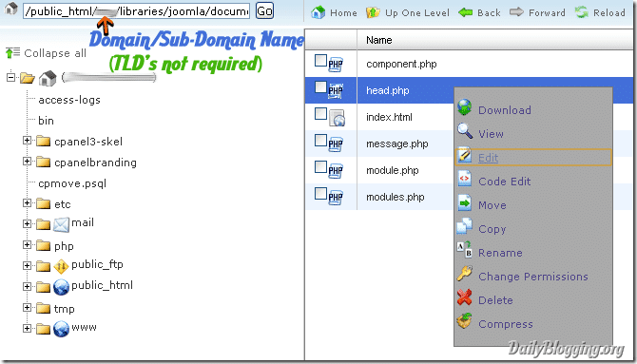Click the globe Download icon in context menu
This screenshot has height=364, width=637.
pos(464,107)
